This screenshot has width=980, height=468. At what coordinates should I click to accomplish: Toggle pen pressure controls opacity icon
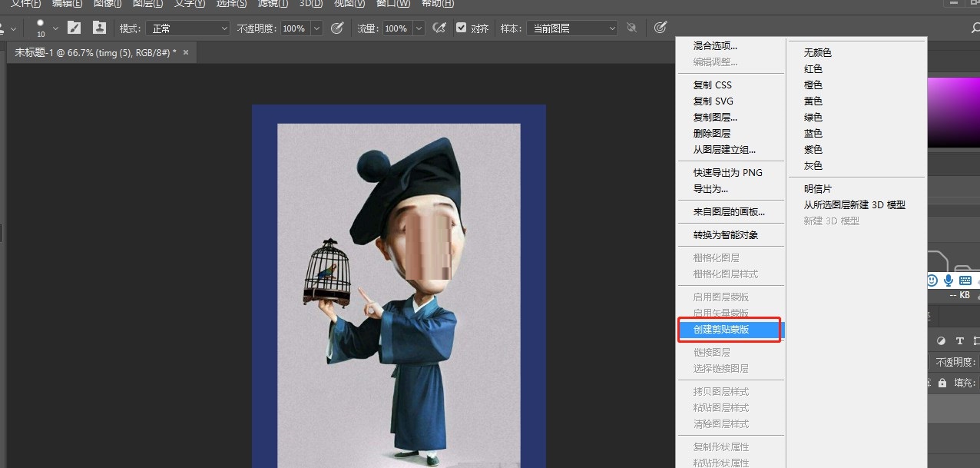336,28
